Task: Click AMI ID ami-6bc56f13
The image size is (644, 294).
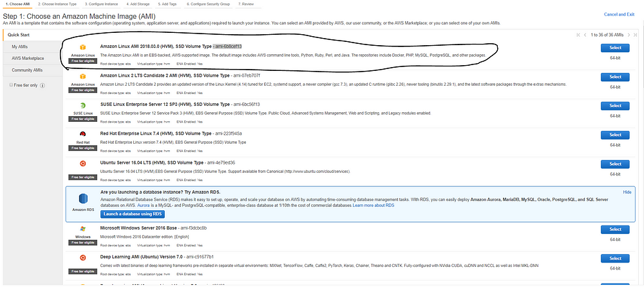Action: pos(246,104)
